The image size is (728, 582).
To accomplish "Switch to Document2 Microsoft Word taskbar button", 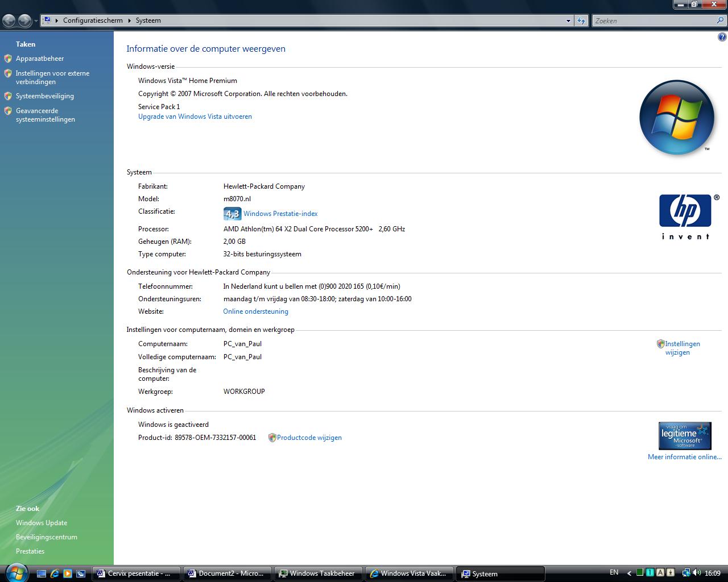I will (227, 573).
